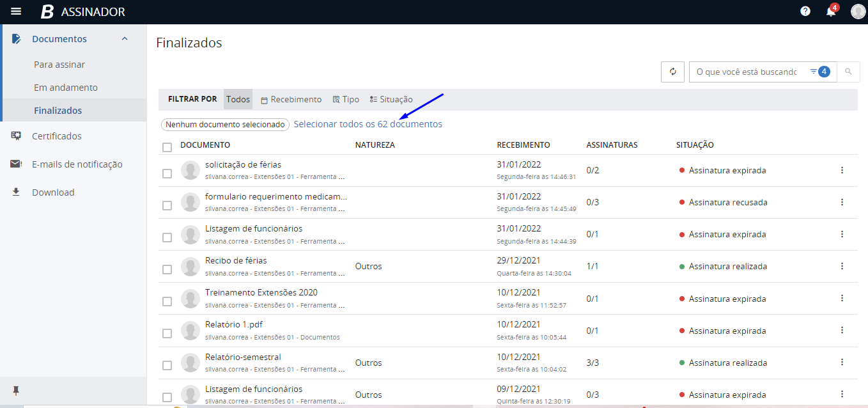The width and height of the screenshot is (868, 408).
Task: Open the search filter icon with badge
Action: 819,72
